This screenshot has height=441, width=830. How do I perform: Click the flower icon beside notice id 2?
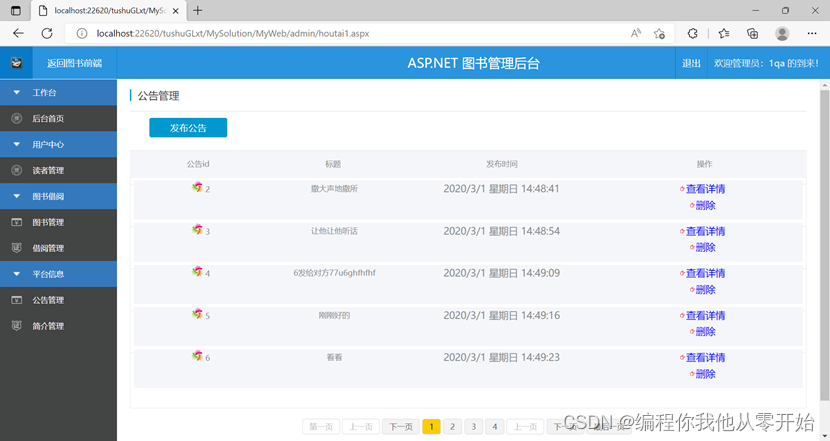[x=197, y=187]
